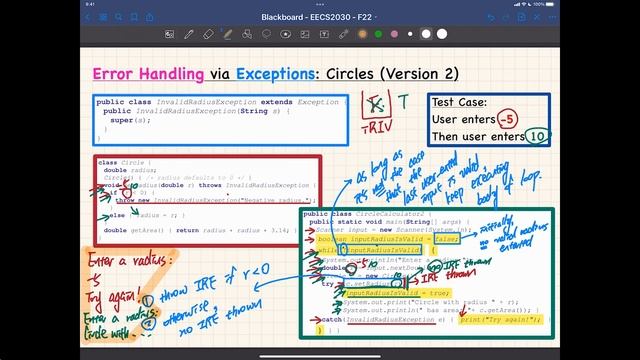Open the share and export menu
The height and width of the screenshot is (360, 640).
(x=149, y=17)
